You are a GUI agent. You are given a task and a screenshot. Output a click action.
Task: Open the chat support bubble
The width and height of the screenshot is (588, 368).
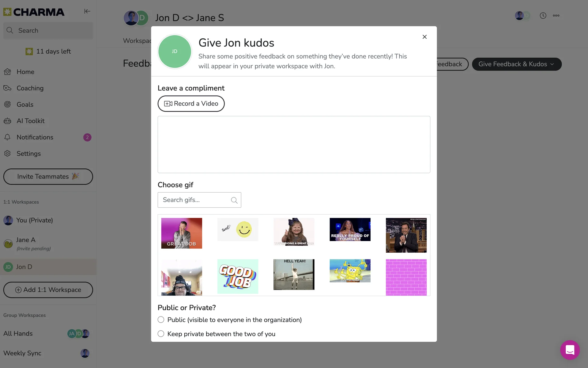[x=570, y=350]
